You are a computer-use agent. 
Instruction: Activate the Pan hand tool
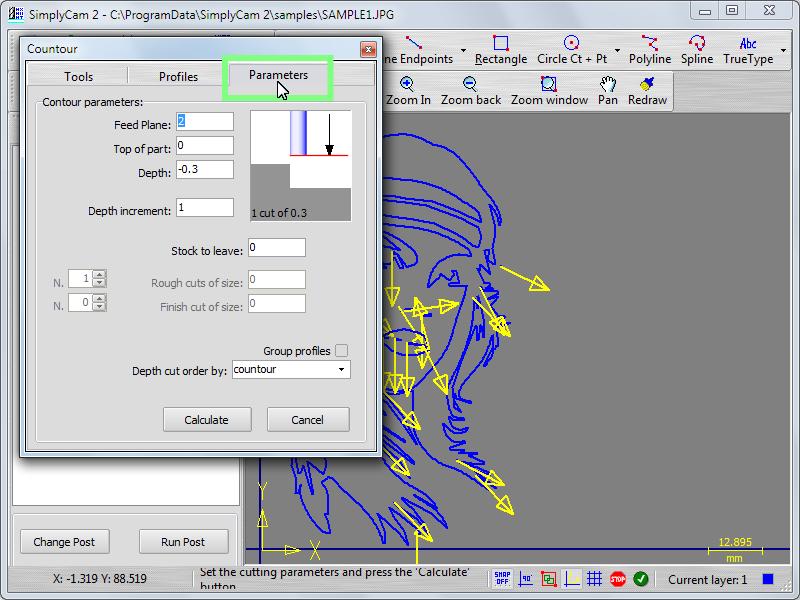[608, 91]
